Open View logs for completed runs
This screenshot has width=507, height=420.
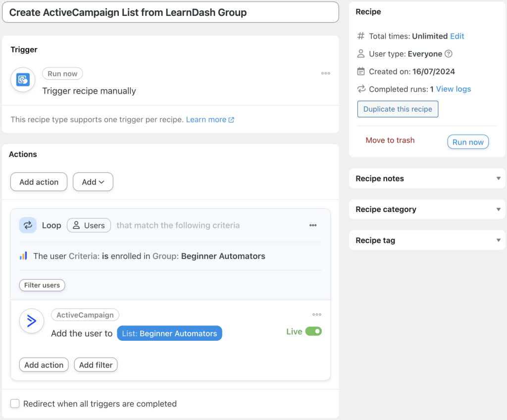pyautogui.click(x=453, y=89)
